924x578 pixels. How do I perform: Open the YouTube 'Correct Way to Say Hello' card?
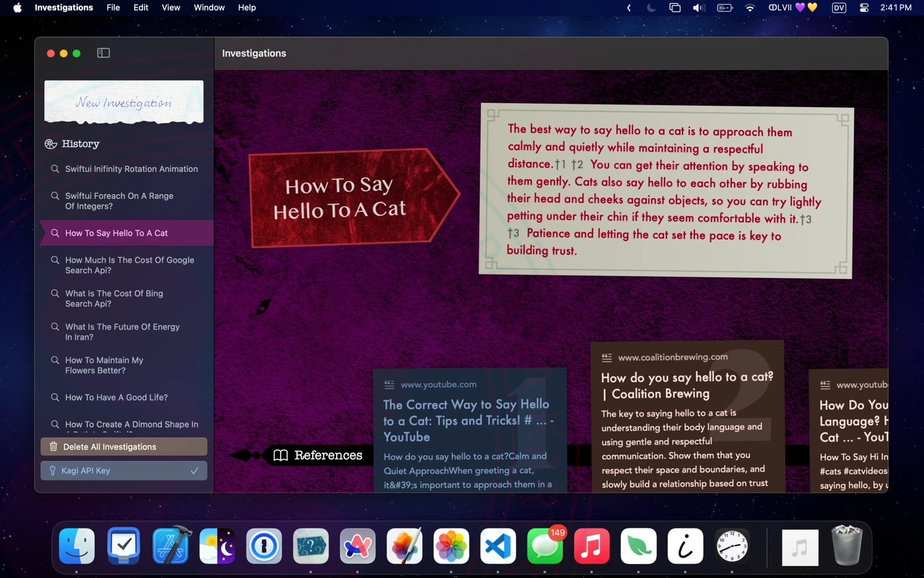pyautogui.click(x=469, y=429)
